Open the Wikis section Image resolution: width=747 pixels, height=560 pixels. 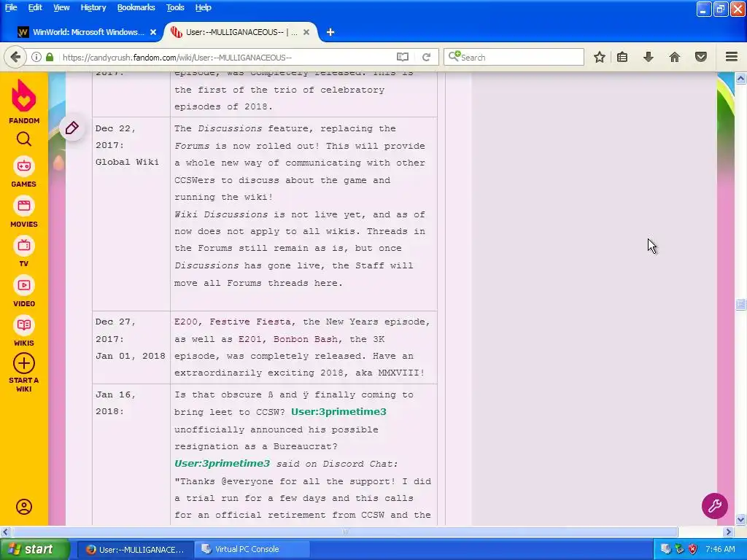(x=24, y=330)
